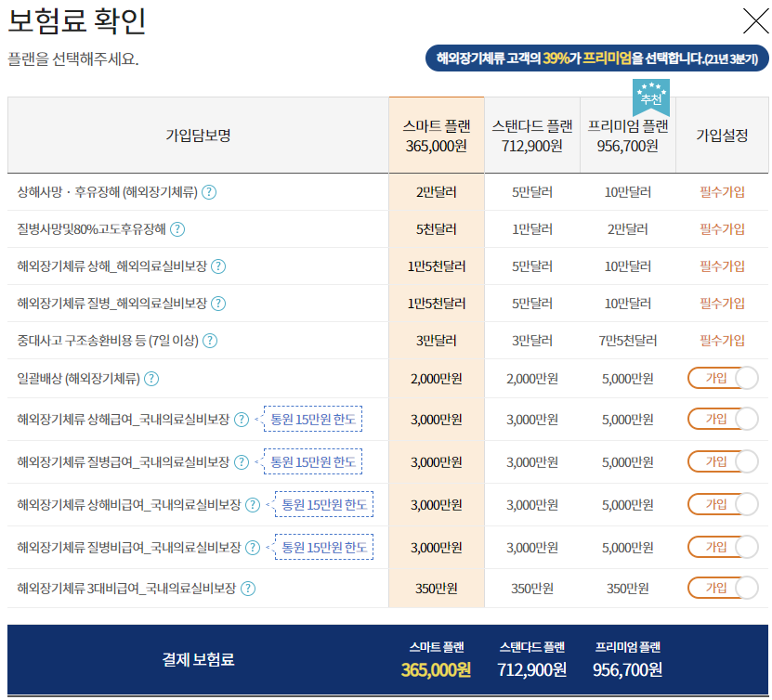Show help for 상해급여_국내의료실비보장

pos(242,420)
